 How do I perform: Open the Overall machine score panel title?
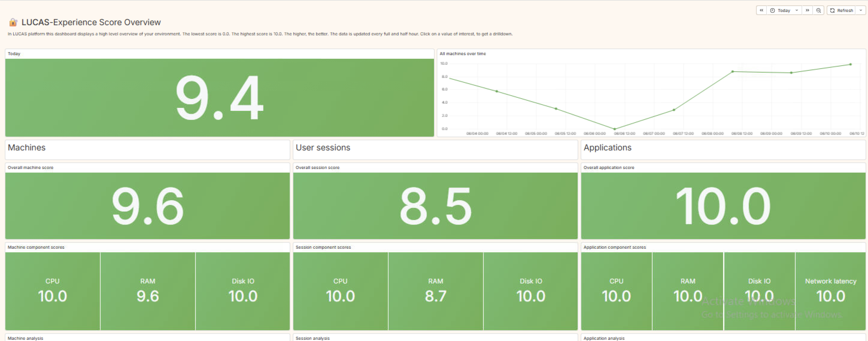pos(31,168)
